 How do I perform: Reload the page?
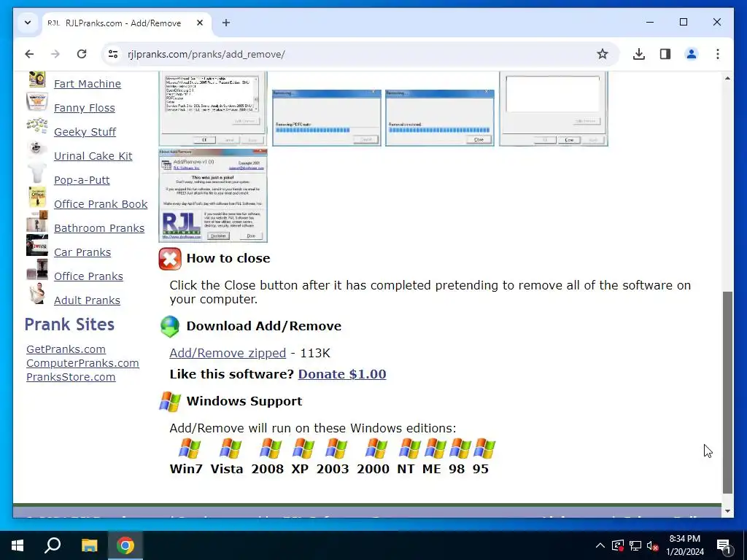click(x=82, y=54)
